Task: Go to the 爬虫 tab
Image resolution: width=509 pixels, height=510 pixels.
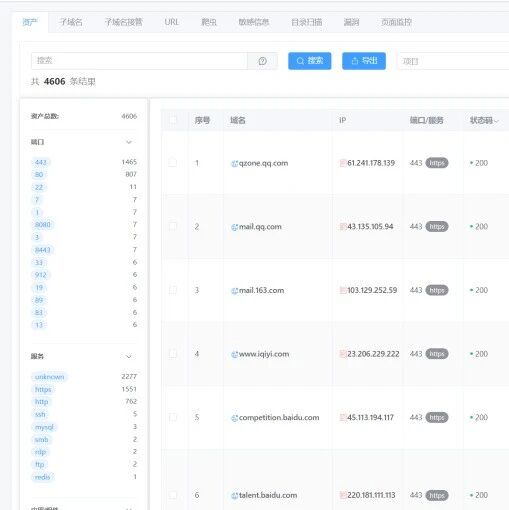Action: pyautogui.click(x=209, y=22)
